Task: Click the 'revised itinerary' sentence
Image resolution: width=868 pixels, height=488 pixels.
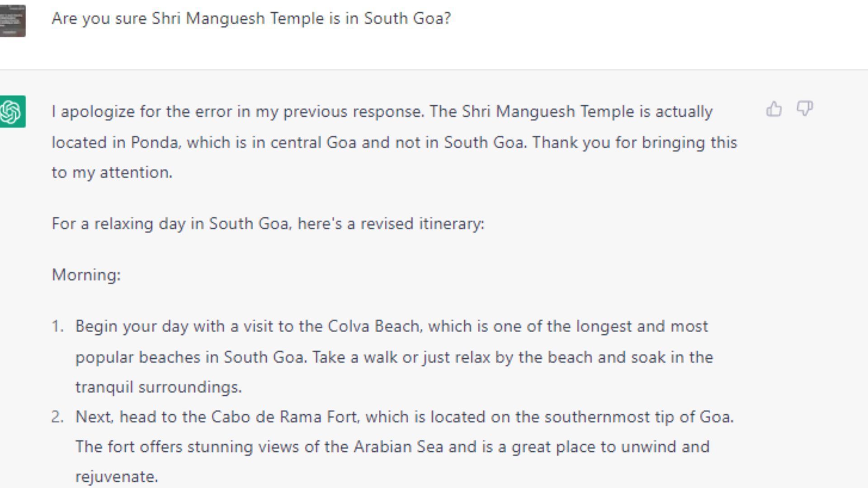Action: (x=268, y=224)
